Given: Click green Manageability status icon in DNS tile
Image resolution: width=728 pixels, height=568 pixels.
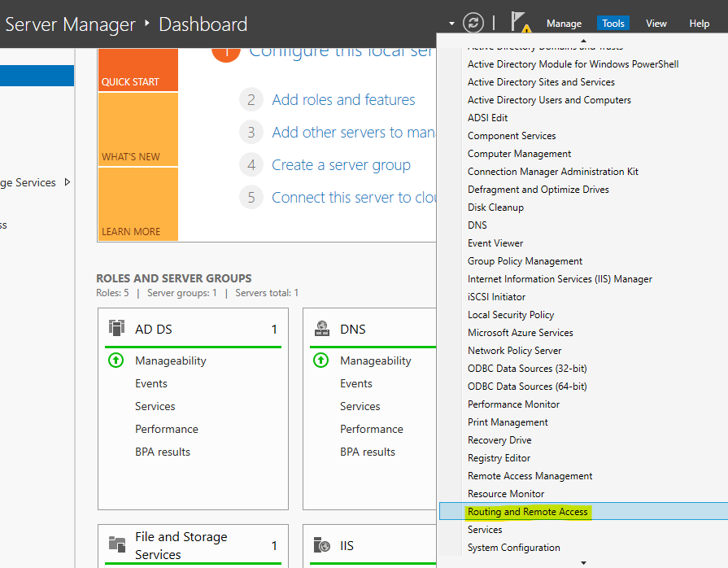Looking at the screenshot, I should tap(320, 360).
